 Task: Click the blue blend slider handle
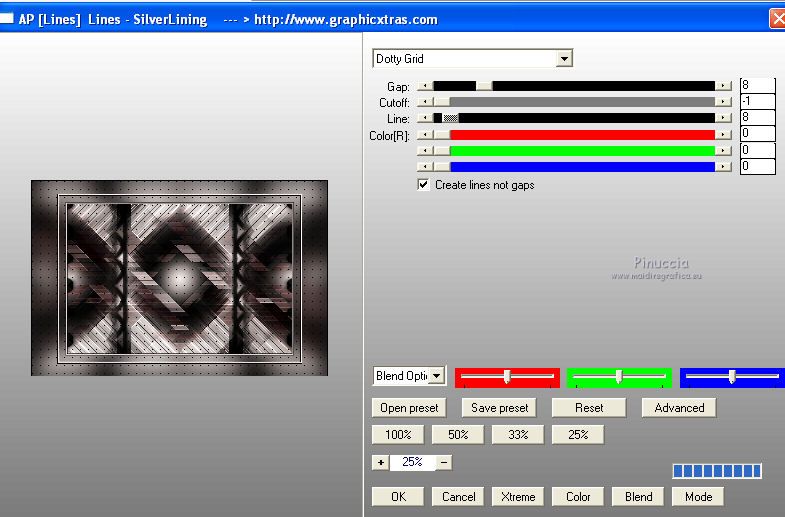tap(732, 376)
